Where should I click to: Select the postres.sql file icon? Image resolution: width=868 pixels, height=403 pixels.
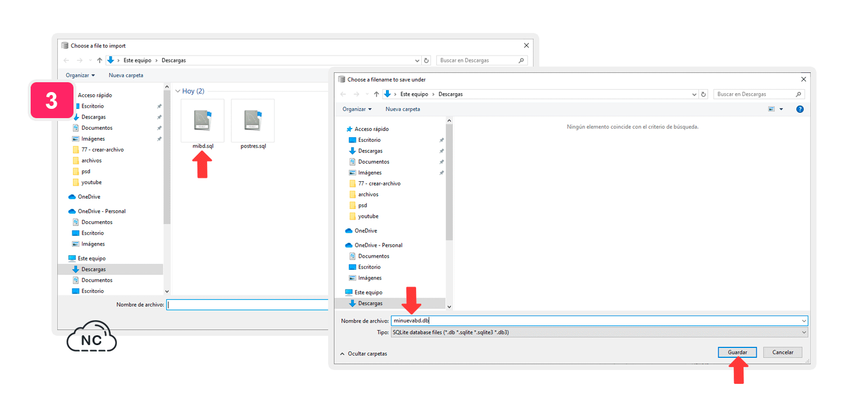coord(253,120)
